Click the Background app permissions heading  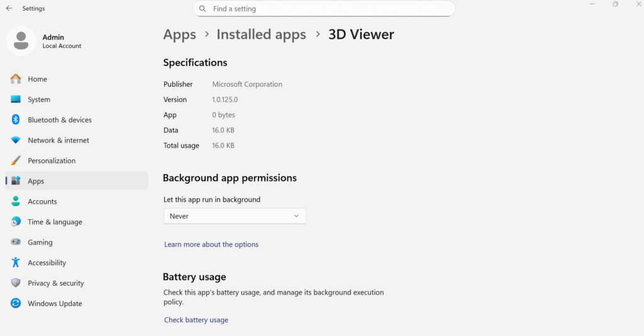click(x=230, y=178)
